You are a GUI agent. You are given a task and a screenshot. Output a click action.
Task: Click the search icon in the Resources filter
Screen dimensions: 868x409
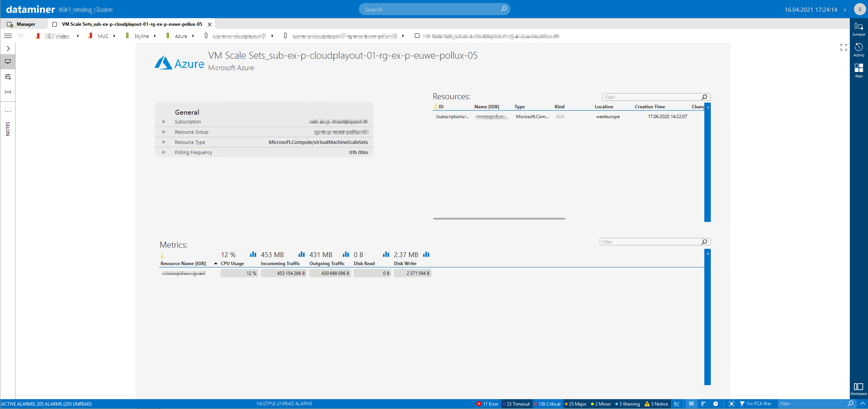pos(704,97)
